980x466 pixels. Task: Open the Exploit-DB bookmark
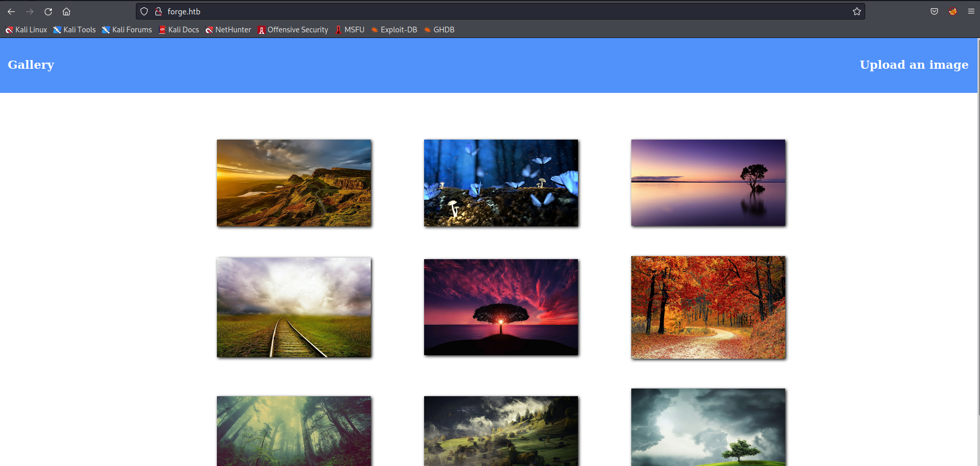tap(393, 30)
